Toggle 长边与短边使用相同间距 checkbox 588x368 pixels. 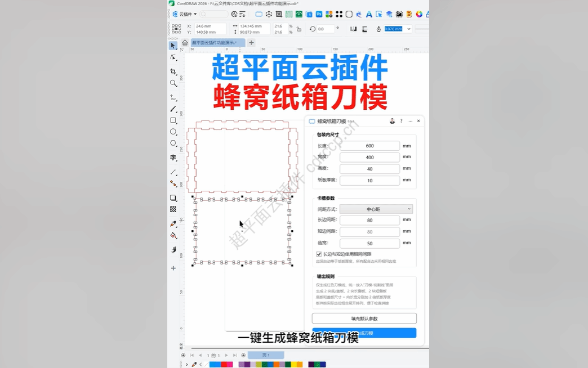319,254
